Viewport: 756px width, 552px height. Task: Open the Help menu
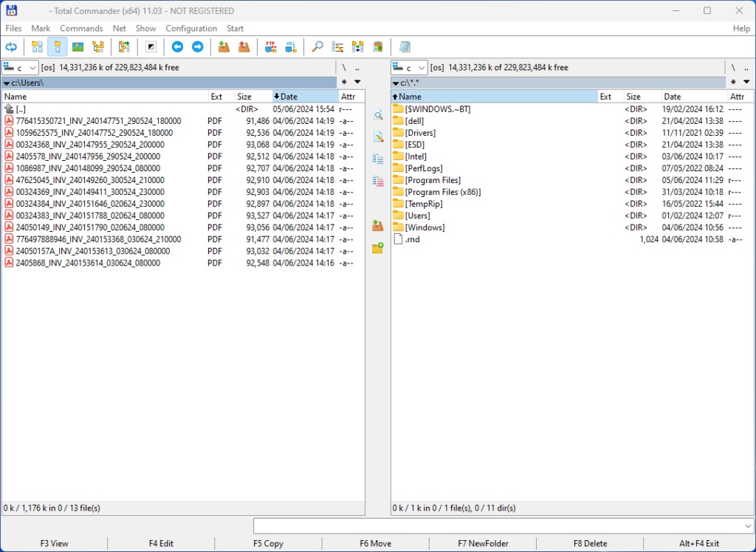click(741, 29)
